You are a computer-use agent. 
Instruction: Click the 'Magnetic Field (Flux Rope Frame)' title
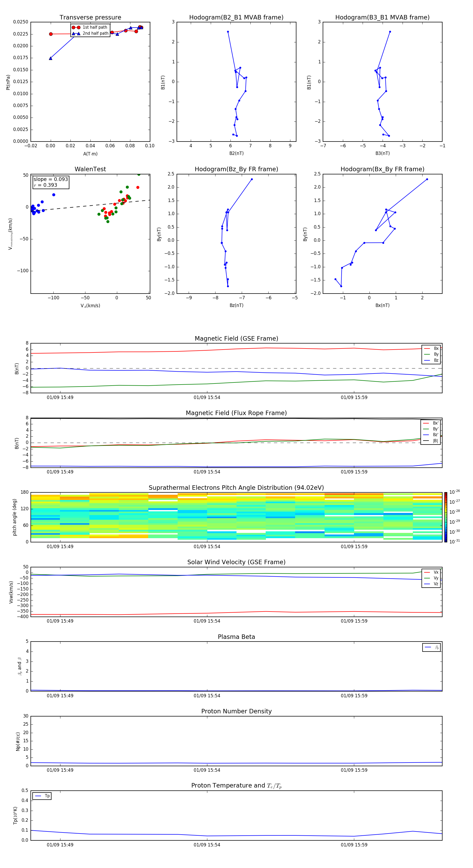click(236, 413)
